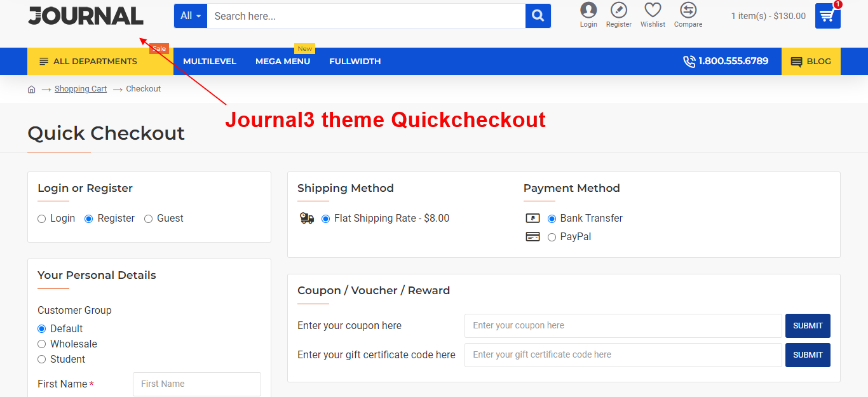The height and width of the screenshot is (397, 868).
Task: Open the Blog menu button
Action: pos(811,62)
